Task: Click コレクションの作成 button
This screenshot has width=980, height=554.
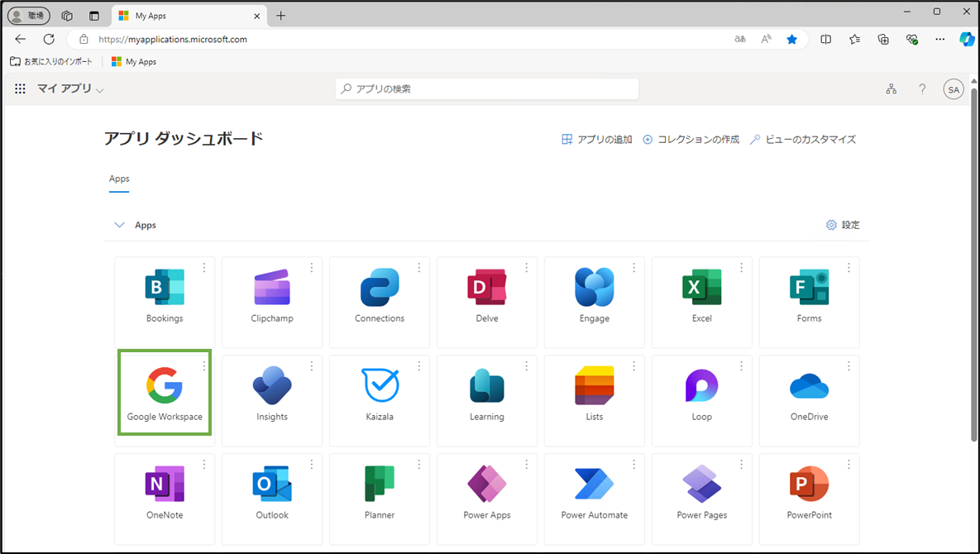Action: point(691,139)
